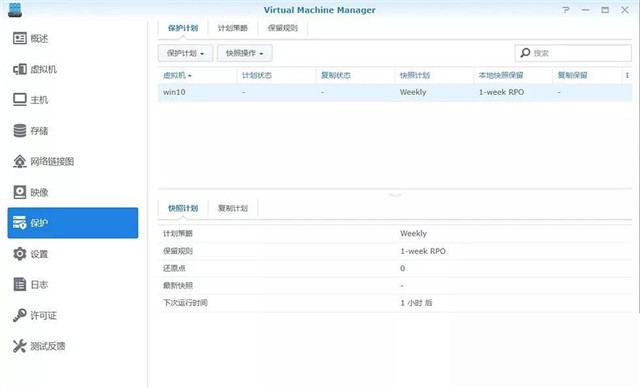The height and width of the screenshot is (388, 640).
Task: Open the 存储 storage icon
Action: 20,131
